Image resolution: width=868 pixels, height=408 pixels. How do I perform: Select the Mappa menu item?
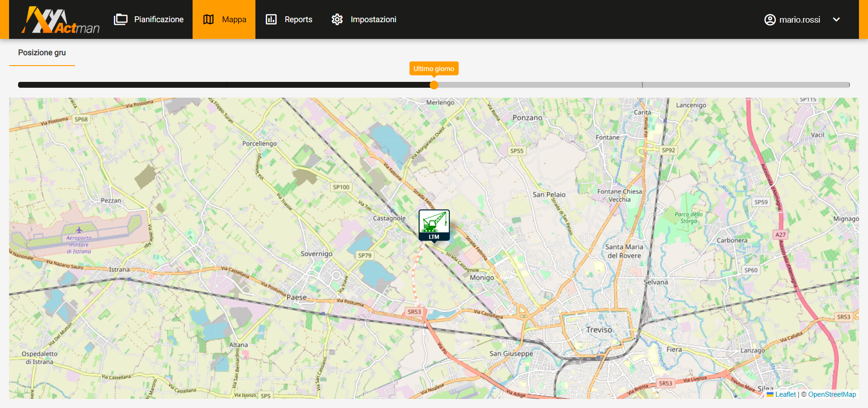point(224,19)
